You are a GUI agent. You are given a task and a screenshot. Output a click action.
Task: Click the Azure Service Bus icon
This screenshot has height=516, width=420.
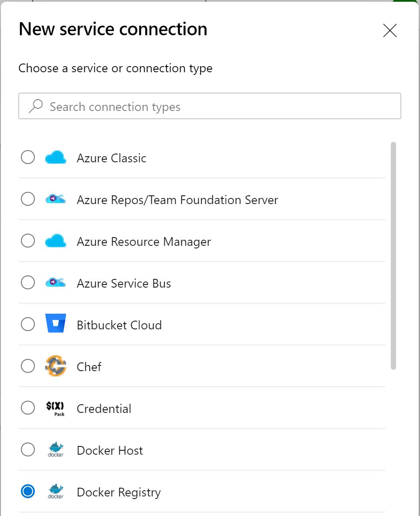pos(56,283)
